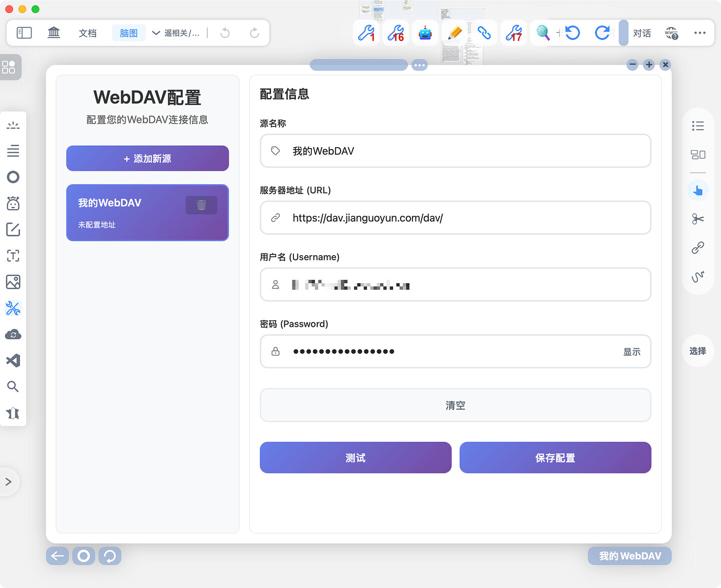Viewport: 721px width, 588px height.
Task: Click the library building icon in the toolbar
Action: coord(54,33)
